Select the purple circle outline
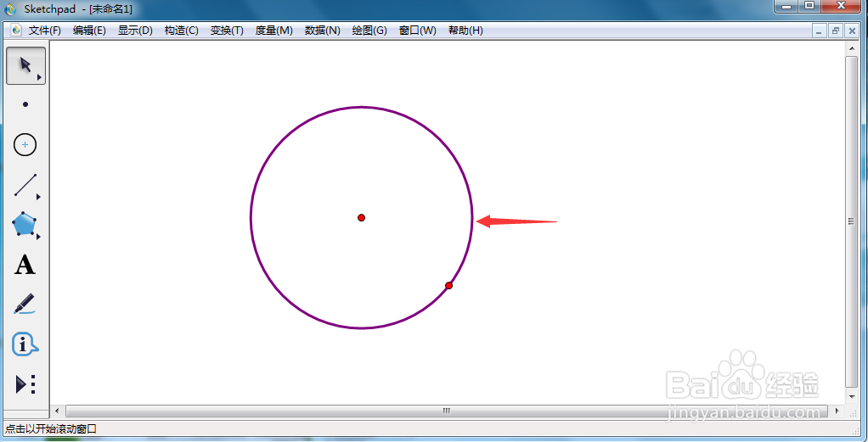Viewport: 868px width, 442px height. point(251,217)
